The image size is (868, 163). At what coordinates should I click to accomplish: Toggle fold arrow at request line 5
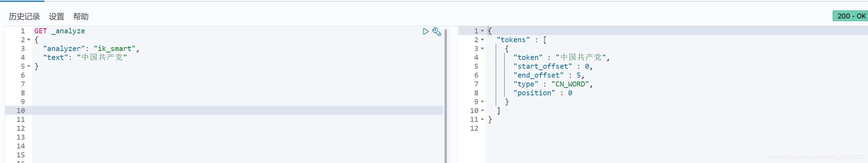coord(29,66)
